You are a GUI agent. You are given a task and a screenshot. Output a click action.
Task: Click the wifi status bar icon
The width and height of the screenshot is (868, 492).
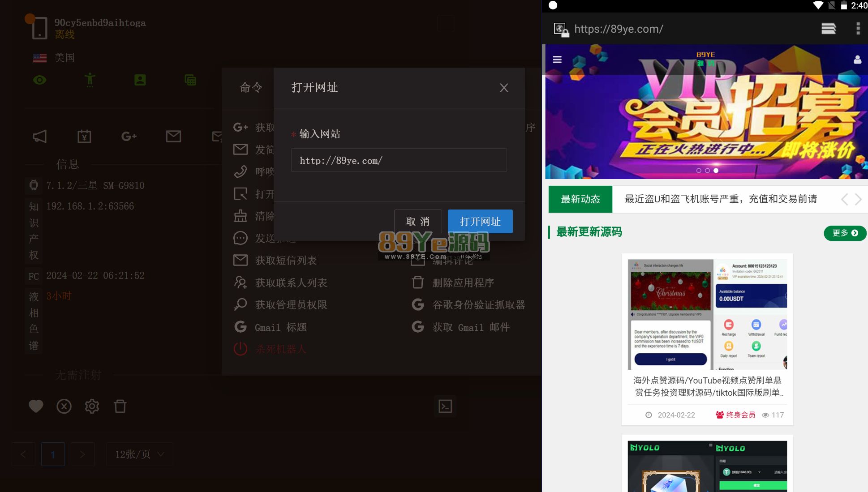818,5
